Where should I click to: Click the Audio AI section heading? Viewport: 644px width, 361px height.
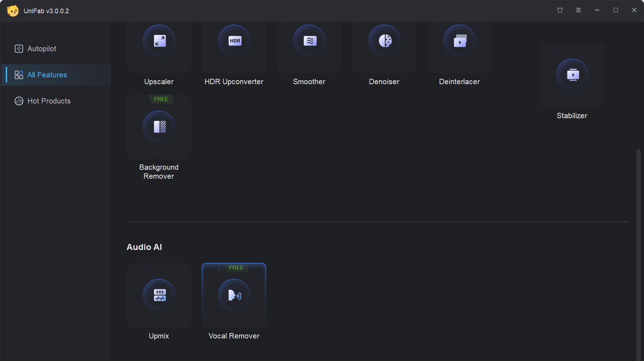click(144, 247)
